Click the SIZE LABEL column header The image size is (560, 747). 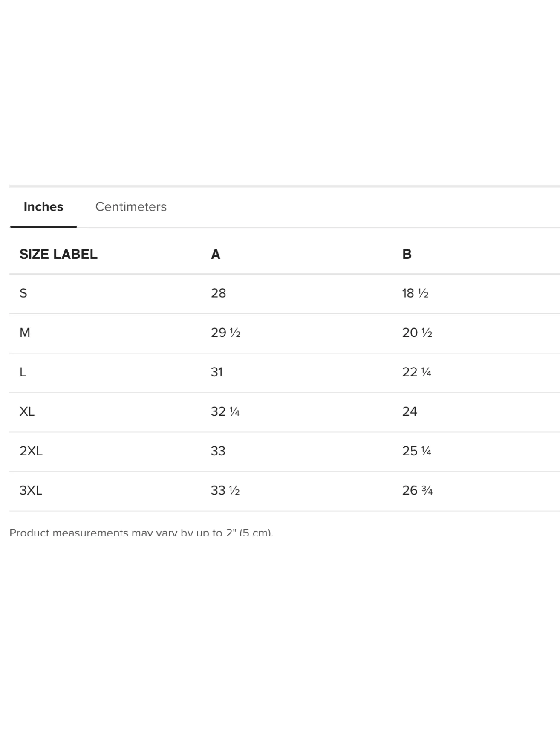[x=58, y=254]
